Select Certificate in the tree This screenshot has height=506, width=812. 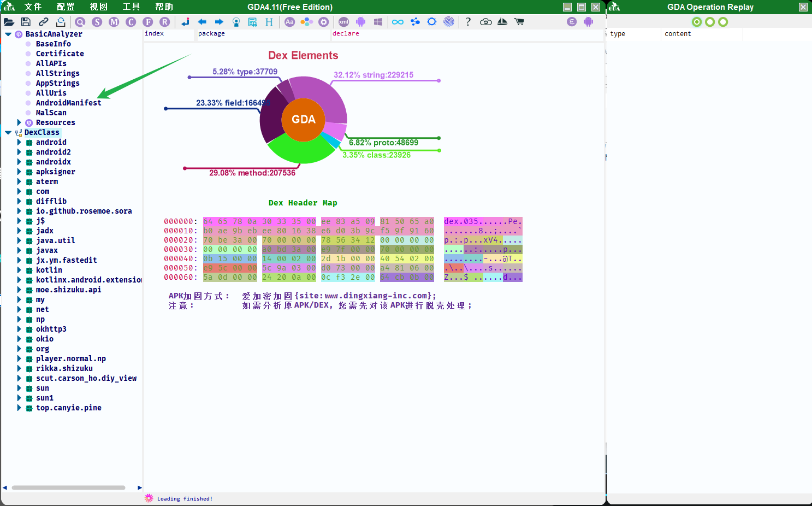[x=60, y=54]
